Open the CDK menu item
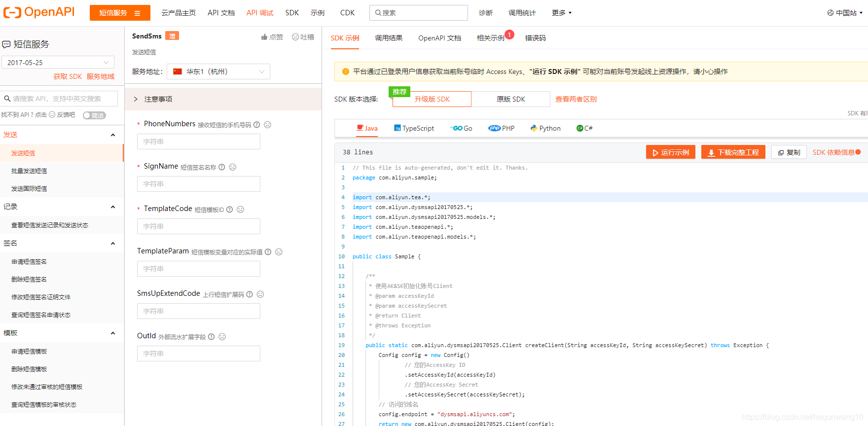Screen dimensions: 868x426 pyautogui.click(x=347, y=13)
